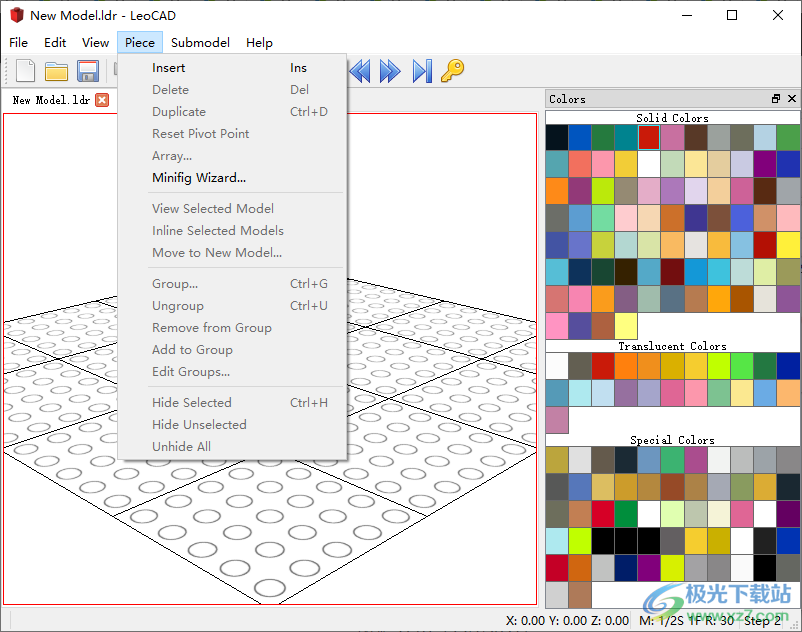Go to the previous step arrow icon

tap(360, 71)
